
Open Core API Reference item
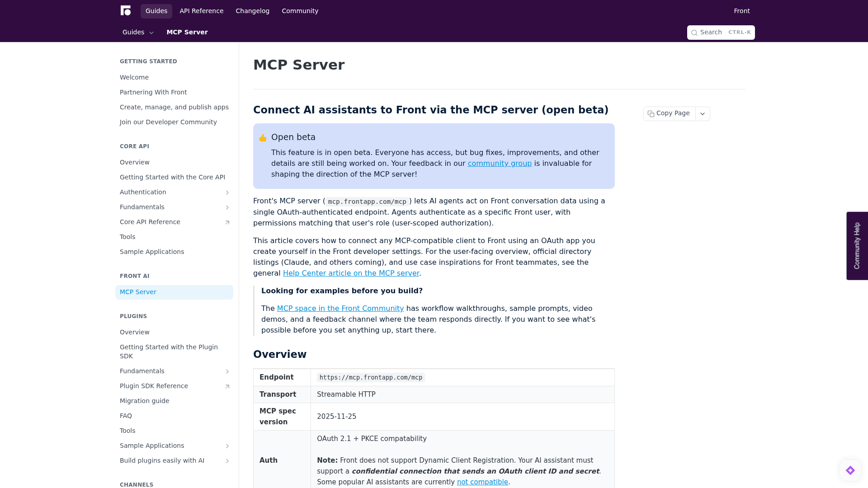click(x=174, y=222)
